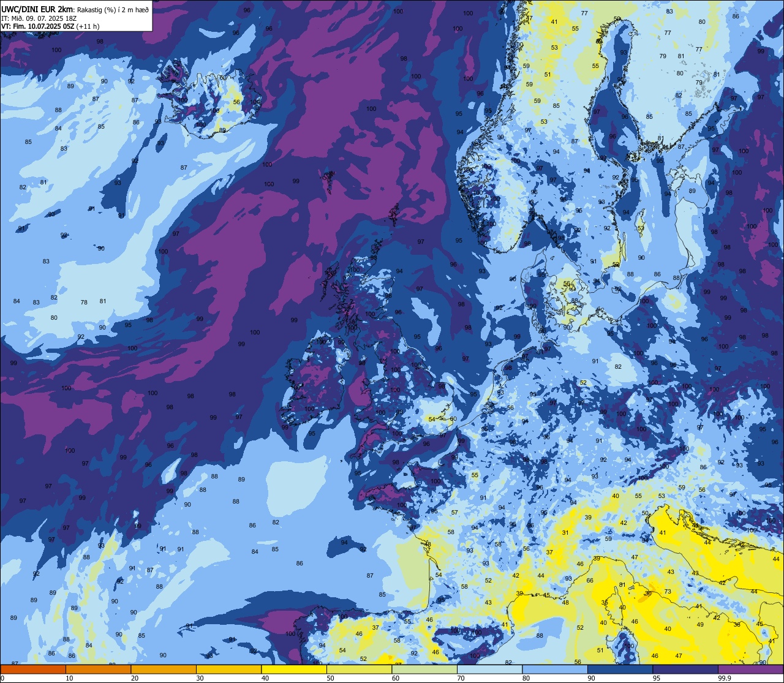Select the humidity value 31 over the Alps

(565, 532)
